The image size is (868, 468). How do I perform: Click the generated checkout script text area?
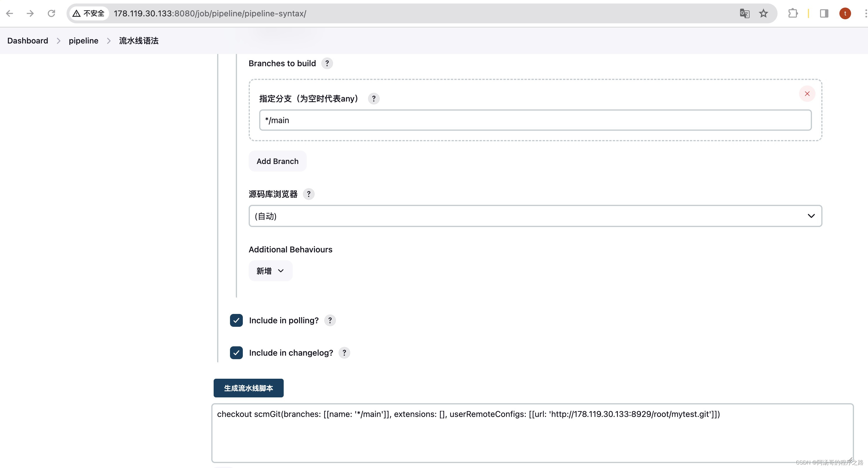(532, 433)
